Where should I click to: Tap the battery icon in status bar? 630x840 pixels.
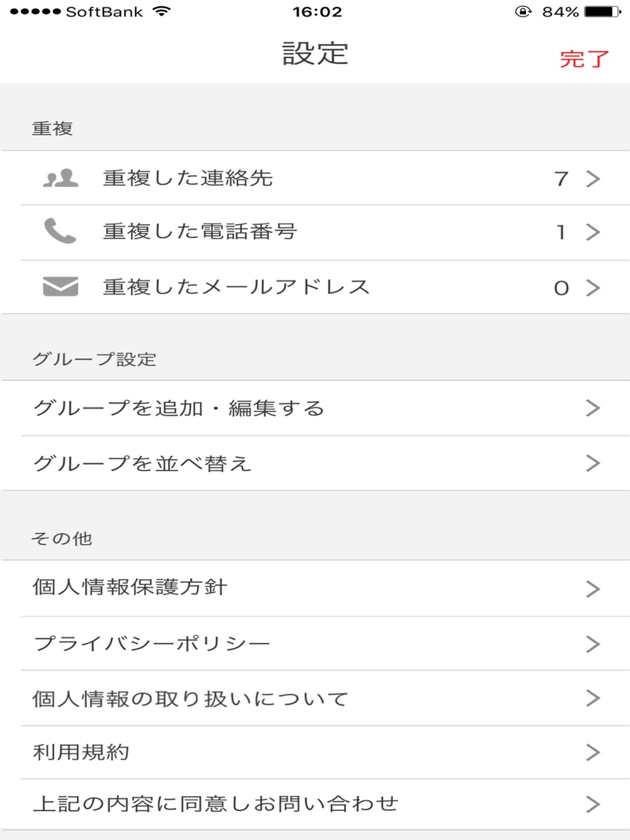(602, 11)
